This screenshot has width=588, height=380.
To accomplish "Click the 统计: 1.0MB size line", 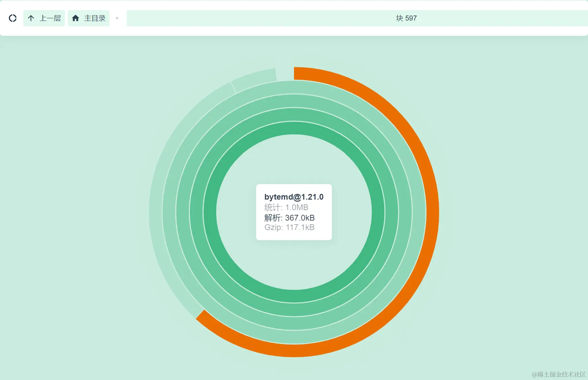I will tap(286, 207).
